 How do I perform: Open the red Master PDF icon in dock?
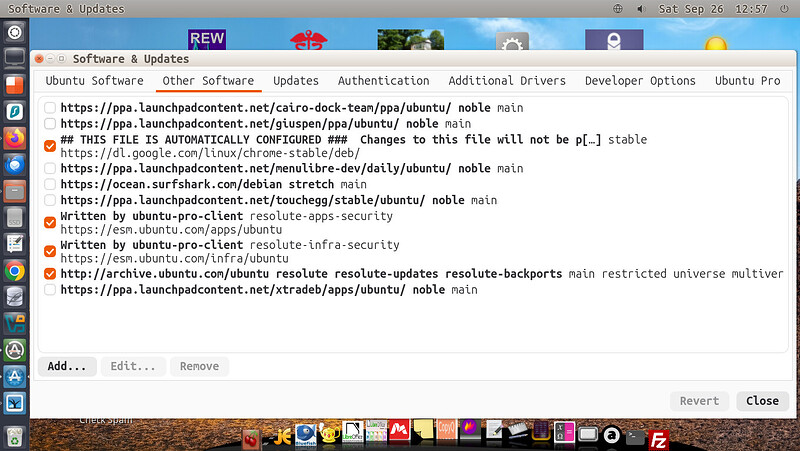click(x=399, y=431)
